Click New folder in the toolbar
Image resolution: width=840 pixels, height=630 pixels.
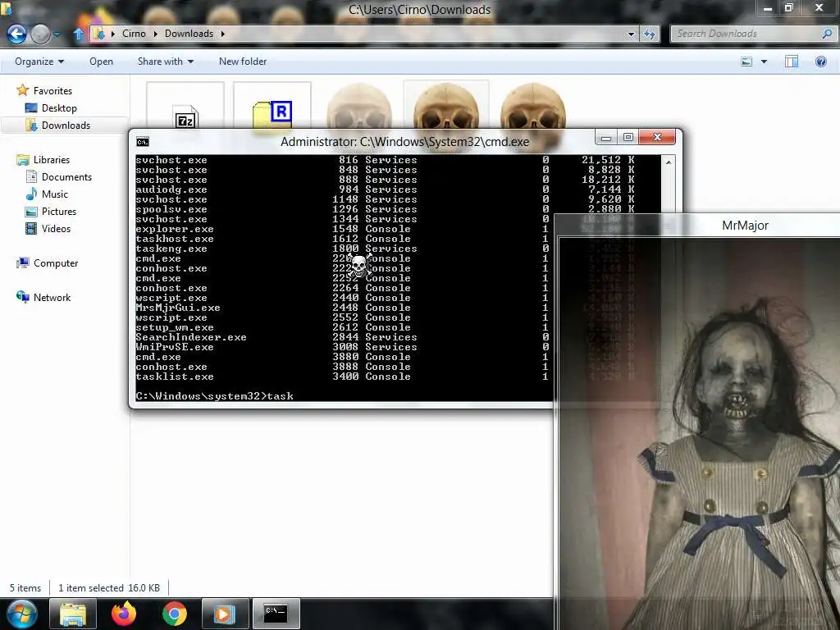click(x=243, y=62)
